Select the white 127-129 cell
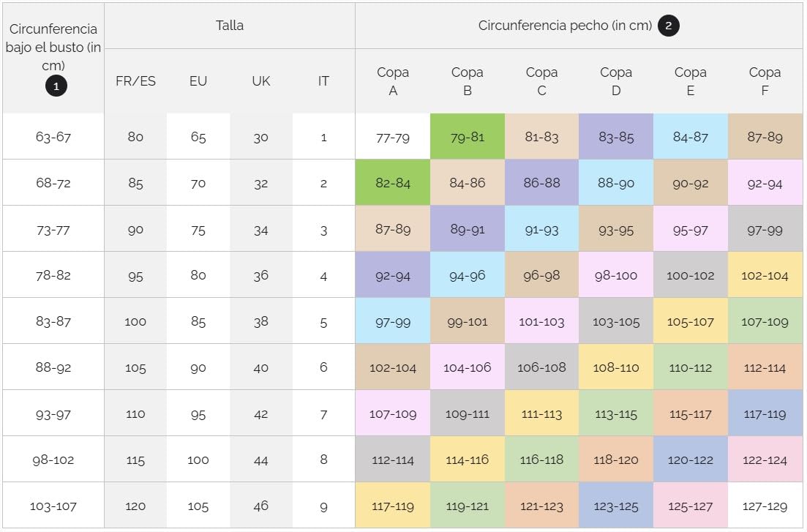 tap(765, 506)
